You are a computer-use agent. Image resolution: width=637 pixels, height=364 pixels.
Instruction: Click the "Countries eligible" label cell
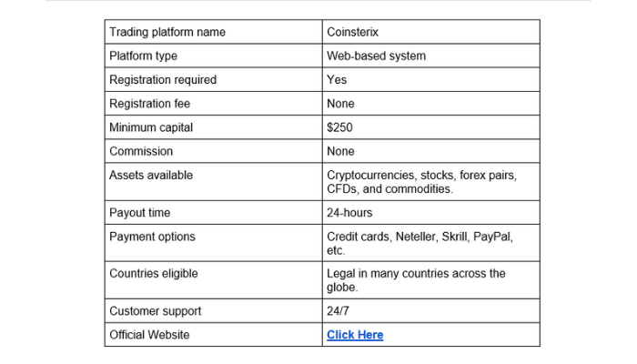pyautogui.click(x=153, y=273)
